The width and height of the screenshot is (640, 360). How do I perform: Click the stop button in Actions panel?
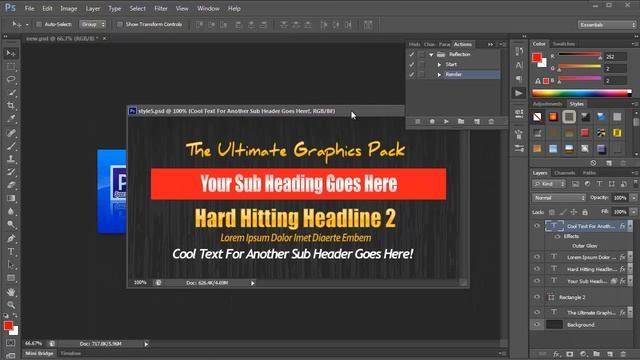418,122
